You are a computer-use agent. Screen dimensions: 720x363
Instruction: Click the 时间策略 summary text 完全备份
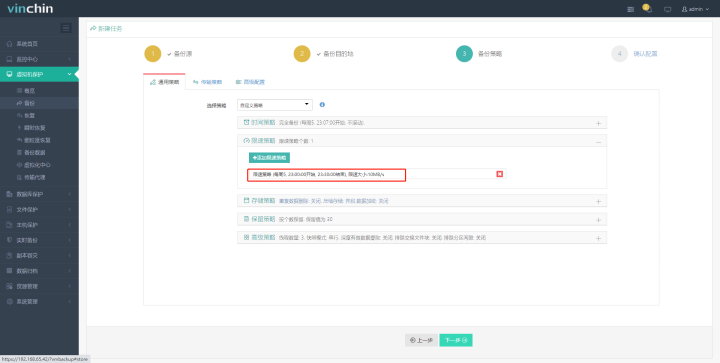[322, 123]
